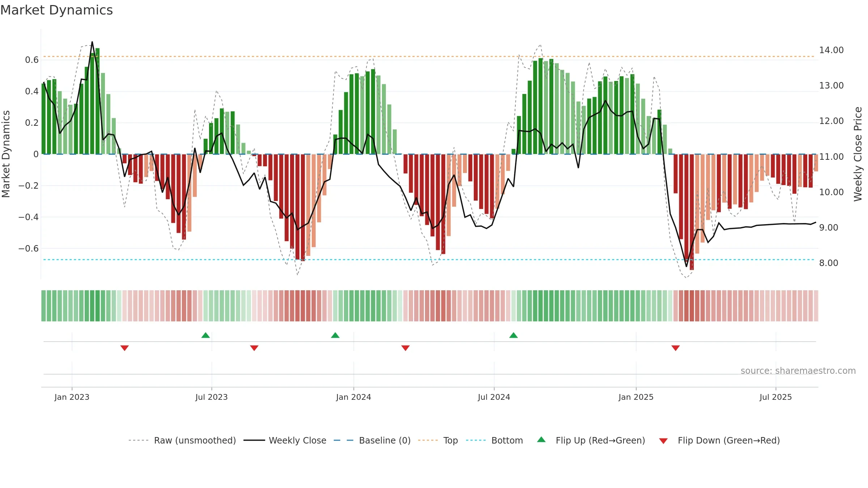Click the flip-up marker after Jul 2024

(514, 335)
